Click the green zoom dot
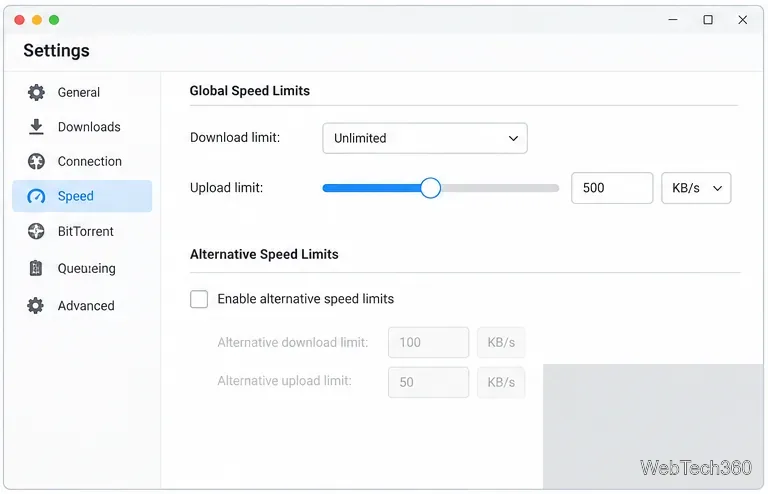Image resolution: width=768 pixels, height=494 pixels. pos(54,20)
